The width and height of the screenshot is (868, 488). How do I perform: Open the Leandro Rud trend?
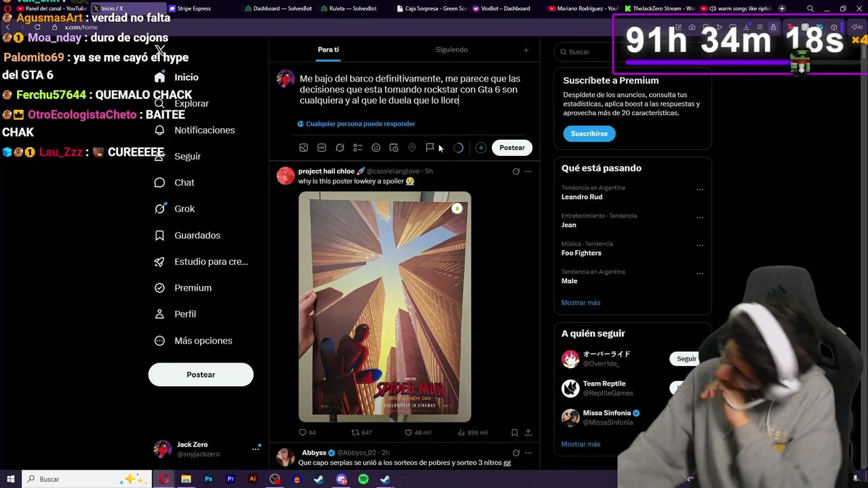(582, 197)
